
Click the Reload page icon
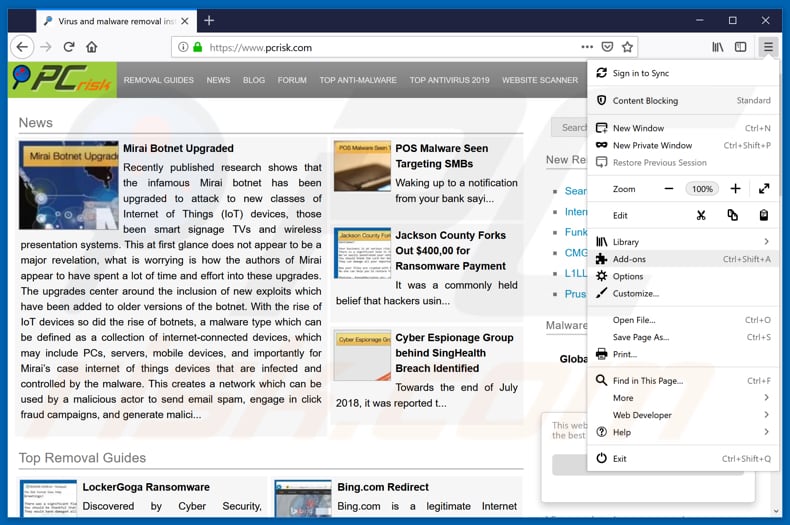69,47
